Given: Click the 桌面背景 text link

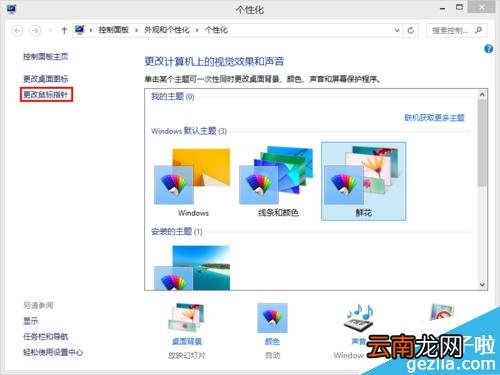Looking at the screenshot, I should 187,342.
